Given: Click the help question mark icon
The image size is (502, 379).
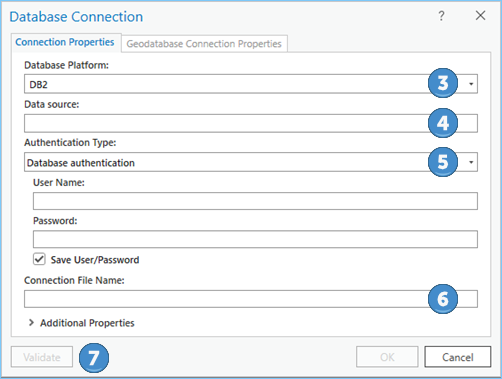Looking at the screenshot, I should [441, 16].
